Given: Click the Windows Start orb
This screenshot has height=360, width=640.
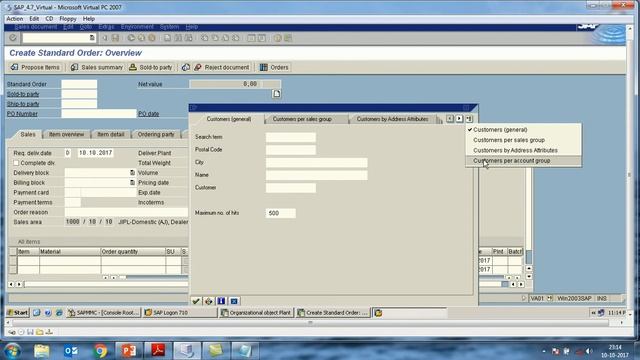Looking at the screenshot, I should pyautogui.click(x=13, y=350).
